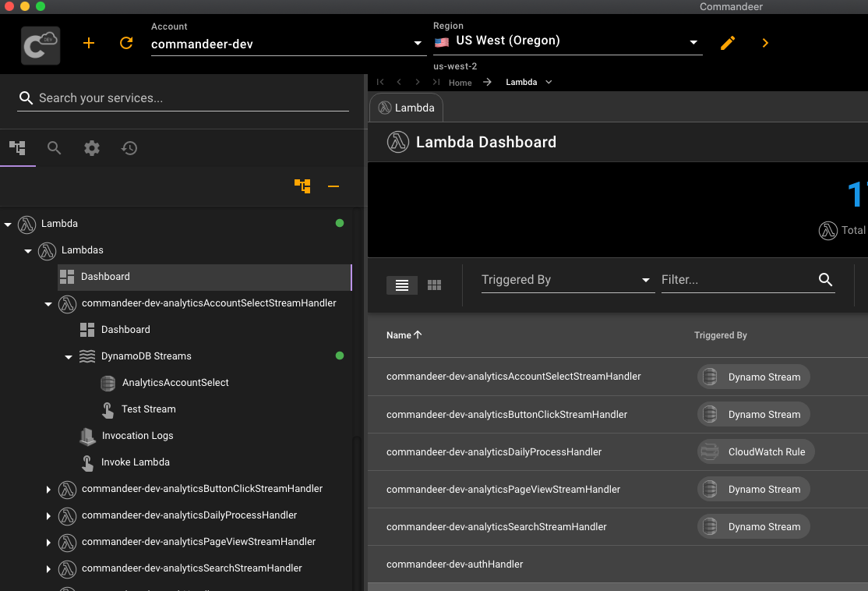Select the magnifier search tab in sidebar
The image size is (868, 591).
(x=54, y=148)
